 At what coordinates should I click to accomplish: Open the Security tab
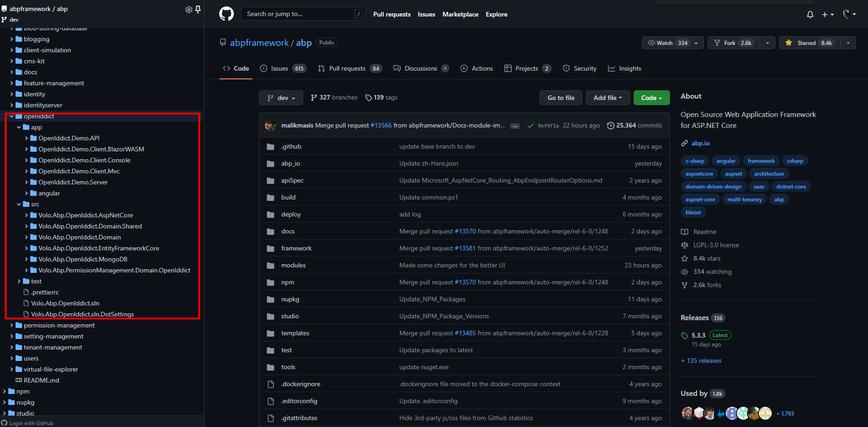coord(580,68)
